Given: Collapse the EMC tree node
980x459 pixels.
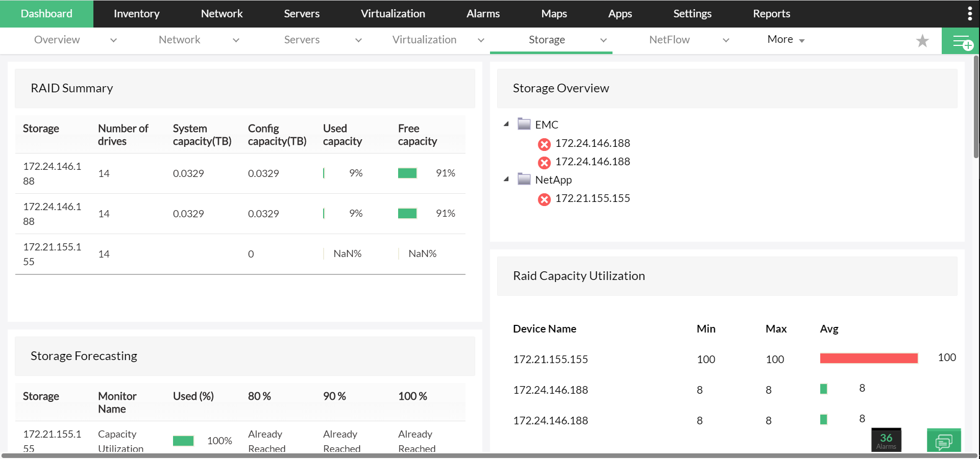Looking at the screenshot, I should [x=506, y=124].
